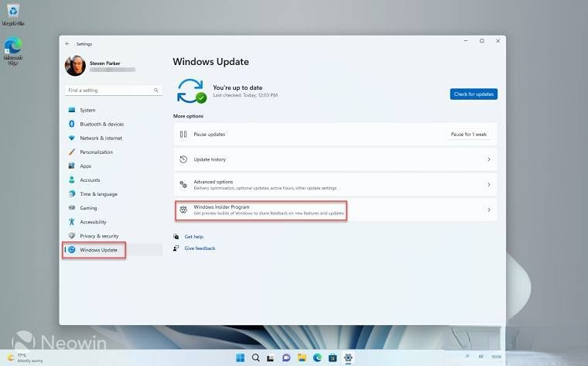Click the Find a setting search field

[114, 90]
